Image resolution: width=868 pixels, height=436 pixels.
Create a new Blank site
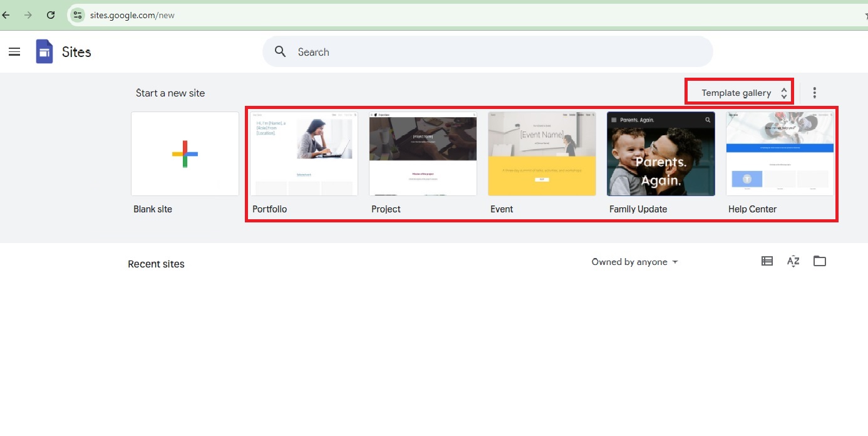(x=185, y=154)
